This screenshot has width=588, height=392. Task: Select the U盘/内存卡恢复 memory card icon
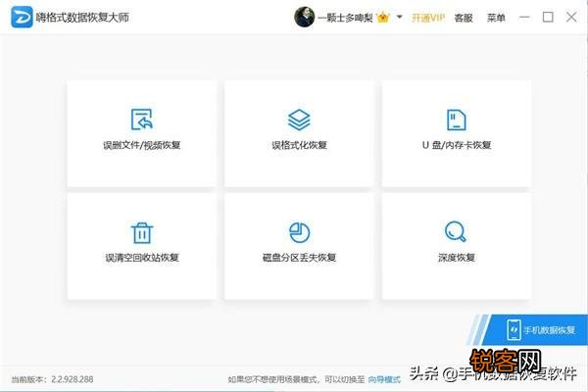coord(457,120)
